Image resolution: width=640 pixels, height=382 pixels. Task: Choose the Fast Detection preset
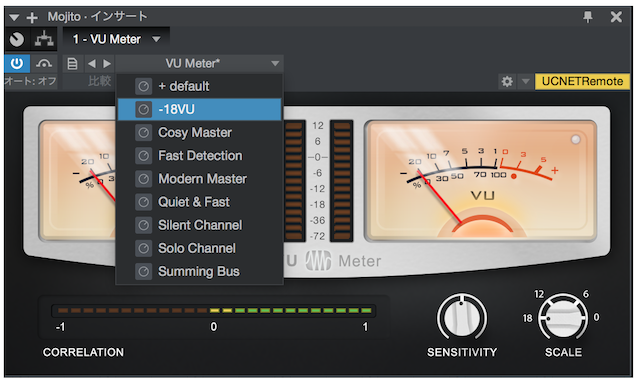coord(200,156)
